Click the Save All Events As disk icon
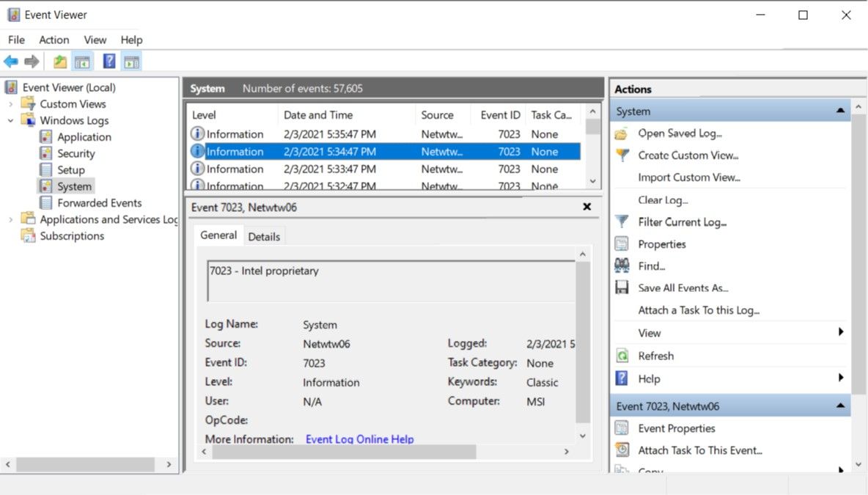Image resolution: width=868 pixels, height=495 pixels. click(622, 288)
